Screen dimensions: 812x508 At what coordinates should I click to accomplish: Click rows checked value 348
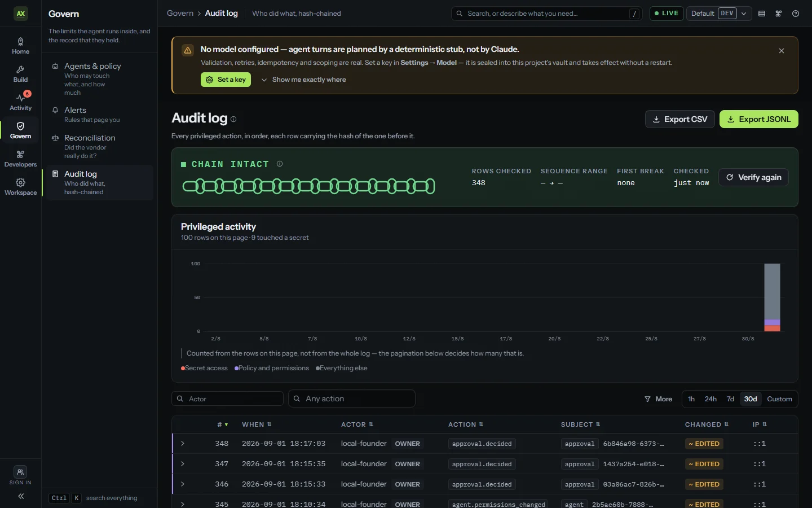tap(479, 183)
